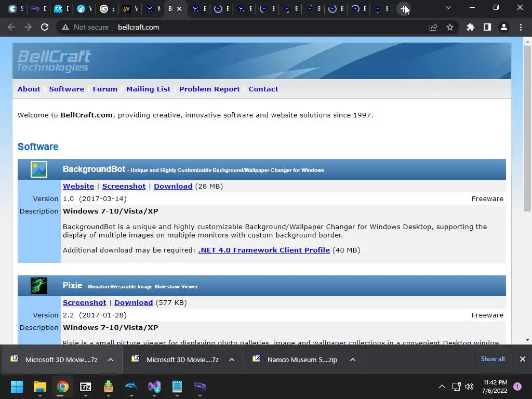
Task: Show hidden system tray icons
Action: tap(442, 387)
